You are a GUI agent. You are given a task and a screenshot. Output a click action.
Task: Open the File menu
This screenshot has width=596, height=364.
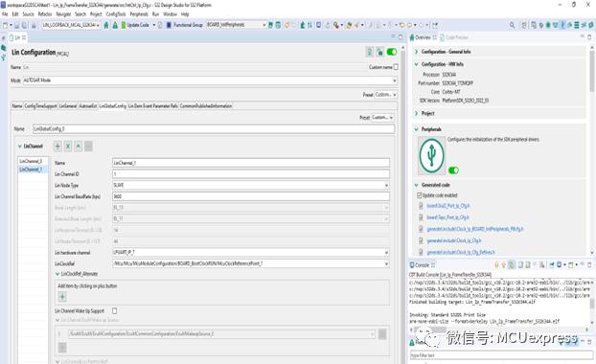coord(5,14)
